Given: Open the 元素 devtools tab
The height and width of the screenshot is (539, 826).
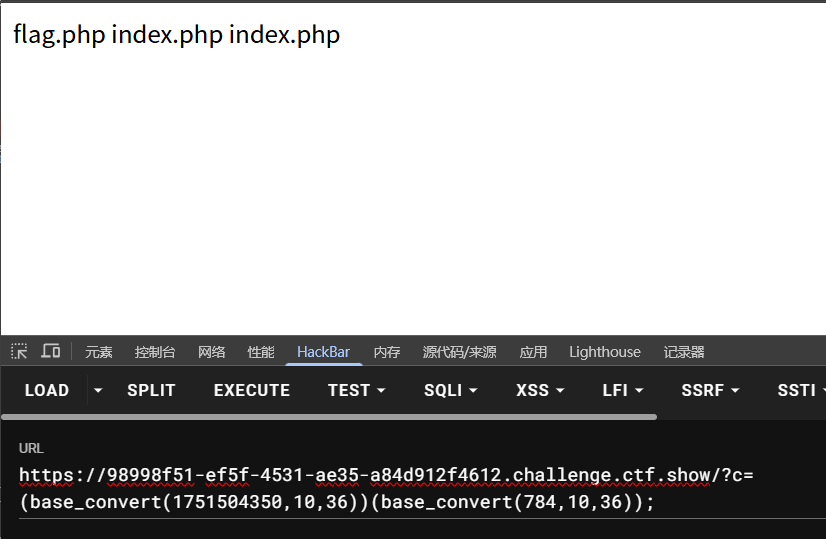Looking at the screenshot, I should tap(99, 352).
